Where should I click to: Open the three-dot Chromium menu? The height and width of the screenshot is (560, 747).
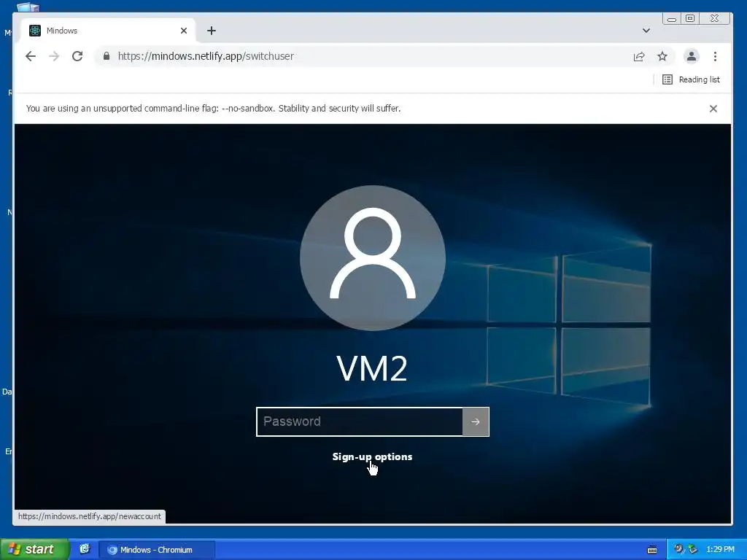[x=715, y=57]
